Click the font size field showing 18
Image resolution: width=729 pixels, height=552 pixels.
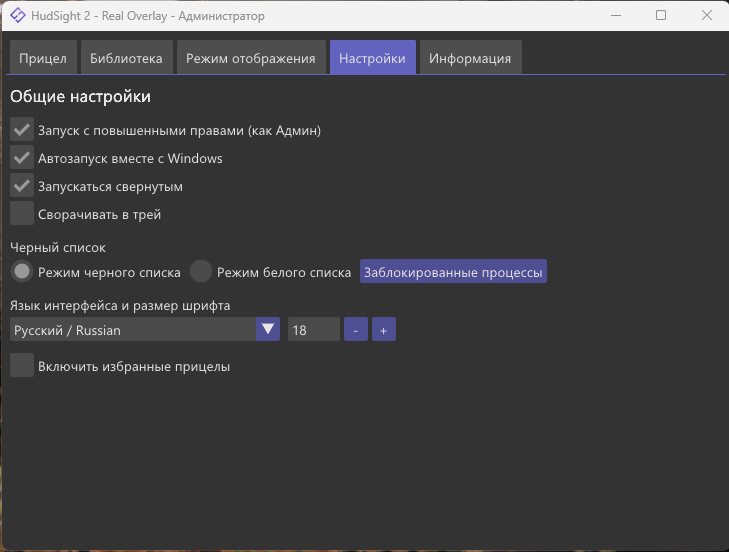313,330
